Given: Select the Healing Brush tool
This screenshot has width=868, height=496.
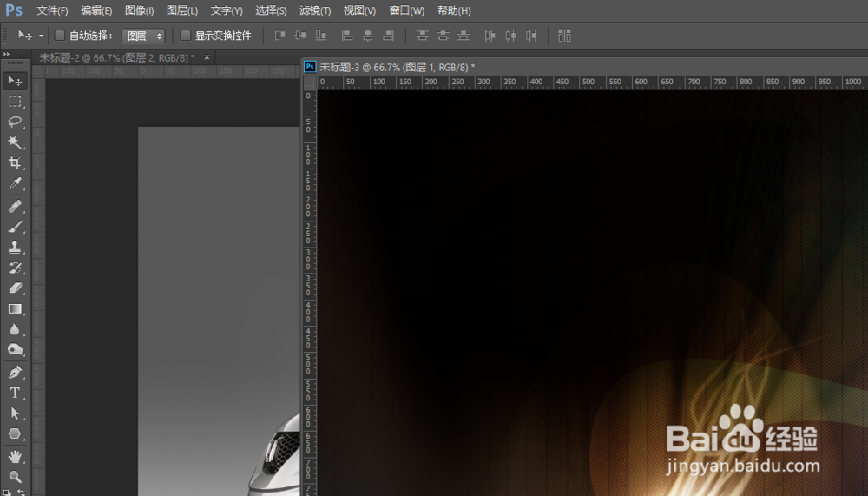Looking at the screenshot, I should coord(15,206).
